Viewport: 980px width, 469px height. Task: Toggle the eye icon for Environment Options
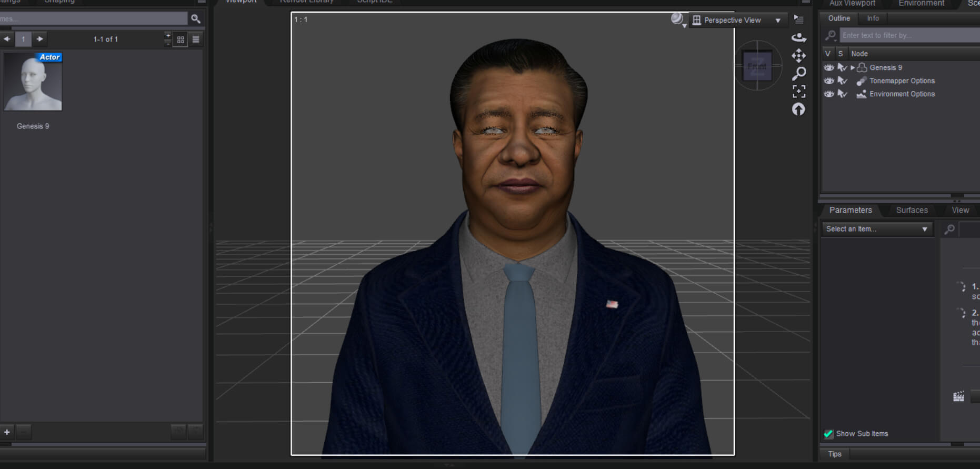829,94
